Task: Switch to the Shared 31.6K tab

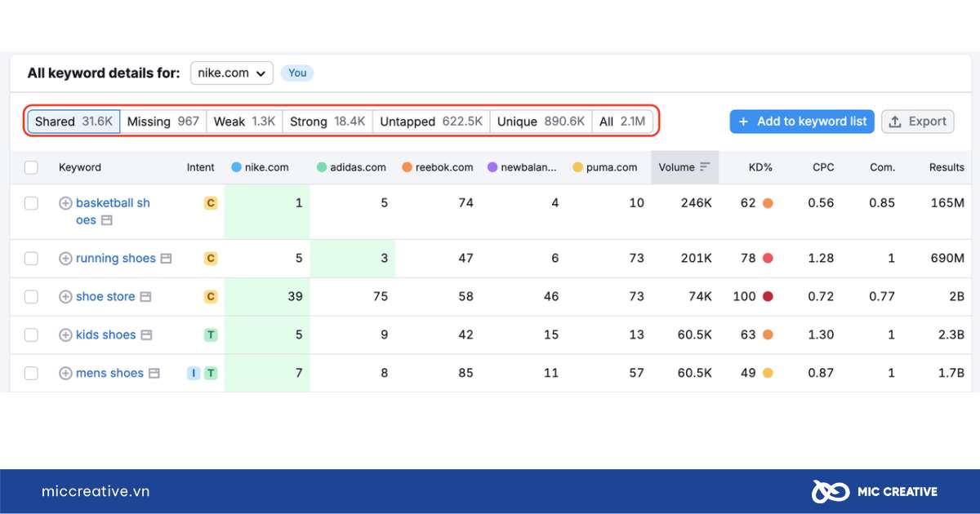Action: [x=73, y=122]
